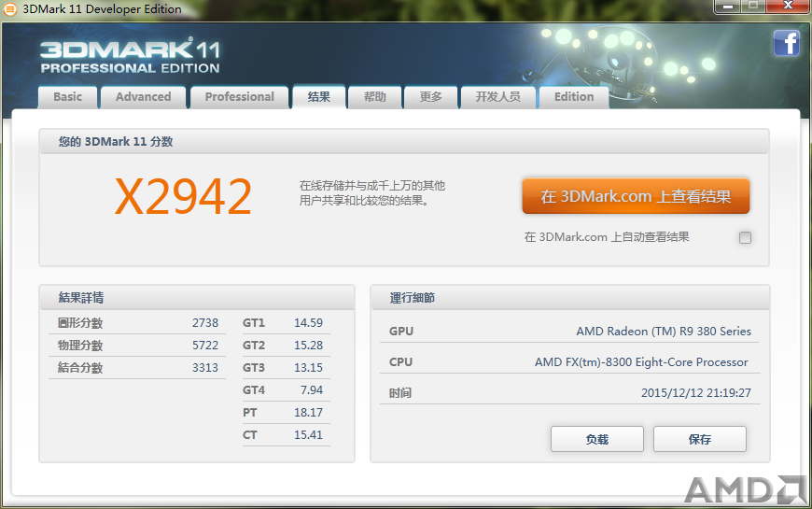Click the GT3 result 13.15
This screenshot has height=509, width=812.
[308, 367]
